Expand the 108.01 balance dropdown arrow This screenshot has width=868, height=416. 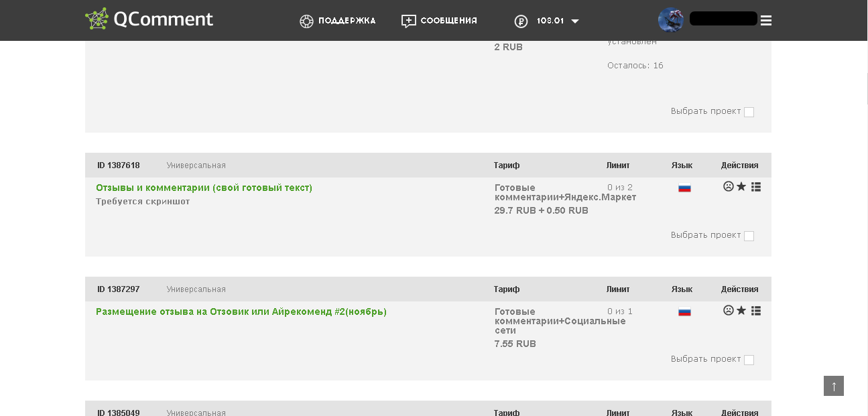(x=574, y=21)
